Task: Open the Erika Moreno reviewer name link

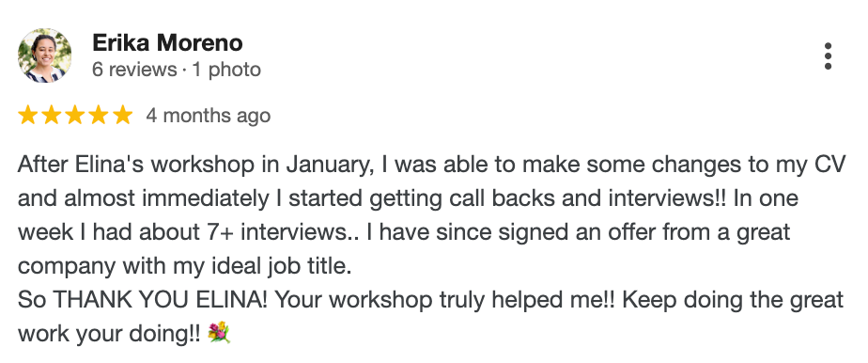Action: (x=167, y=42)
